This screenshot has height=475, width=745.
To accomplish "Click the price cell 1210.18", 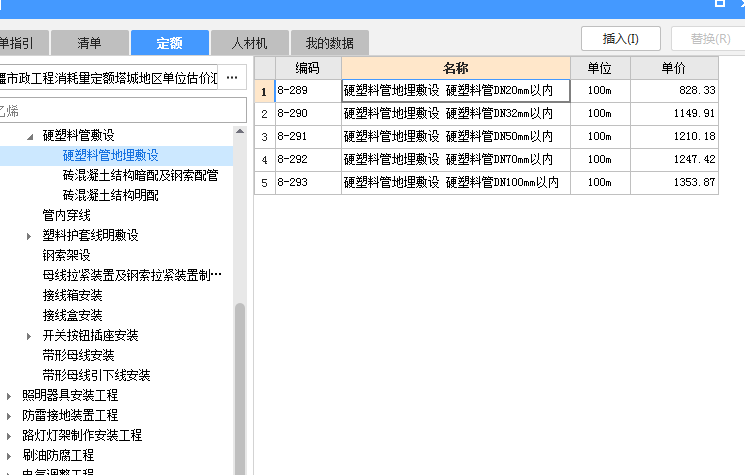I will pyautogui.click(x=674, y=136).
